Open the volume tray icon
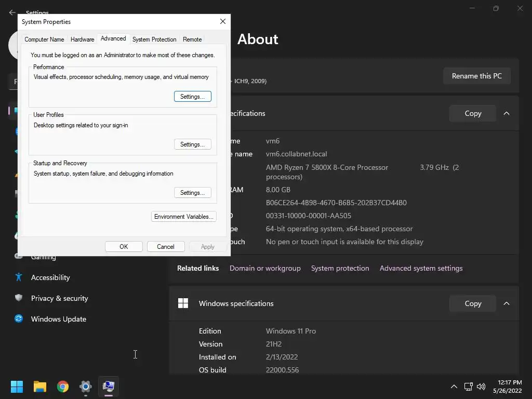This screenshot has width=532, height=399. click(x=481, y=387)
